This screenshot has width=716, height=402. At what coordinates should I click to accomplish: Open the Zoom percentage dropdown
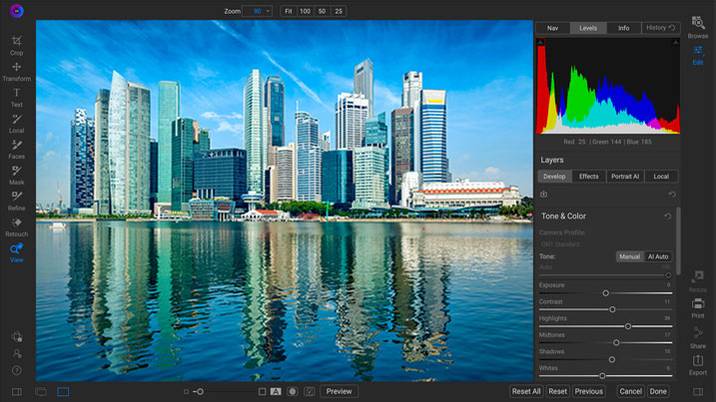[x=258, y=10]
